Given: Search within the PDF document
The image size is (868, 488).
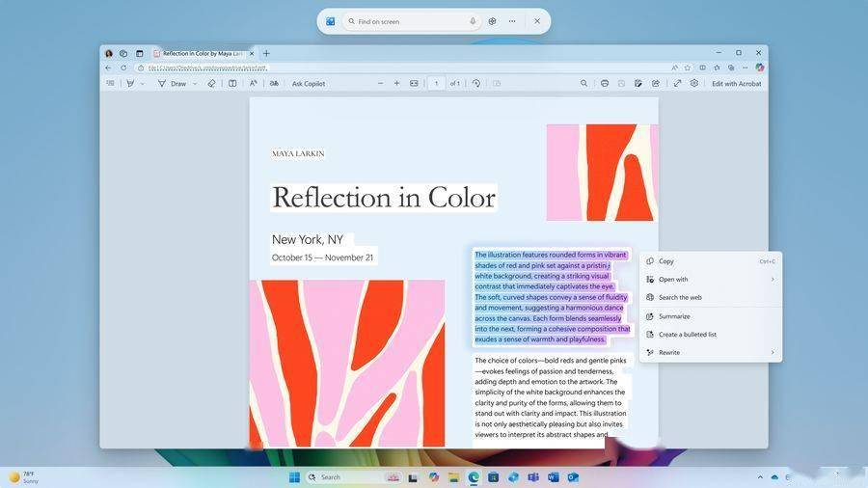Looking at the screenshot, I should click(584, 84).
